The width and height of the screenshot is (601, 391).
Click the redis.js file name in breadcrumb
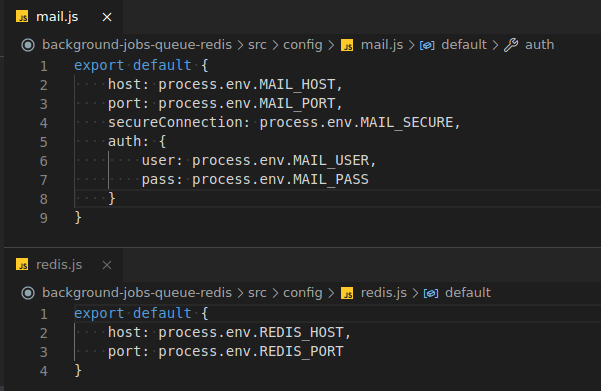pyautogui.click(x=384, y=293)
